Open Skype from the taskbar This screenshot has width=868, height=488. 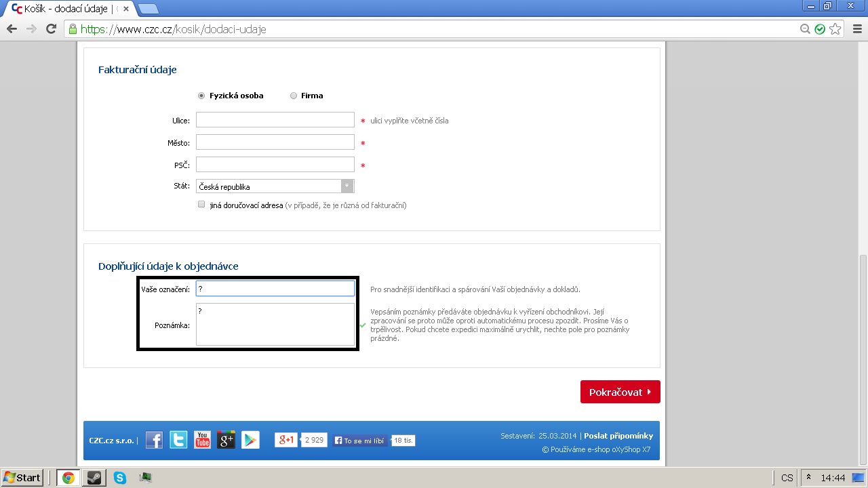point(120,478)
